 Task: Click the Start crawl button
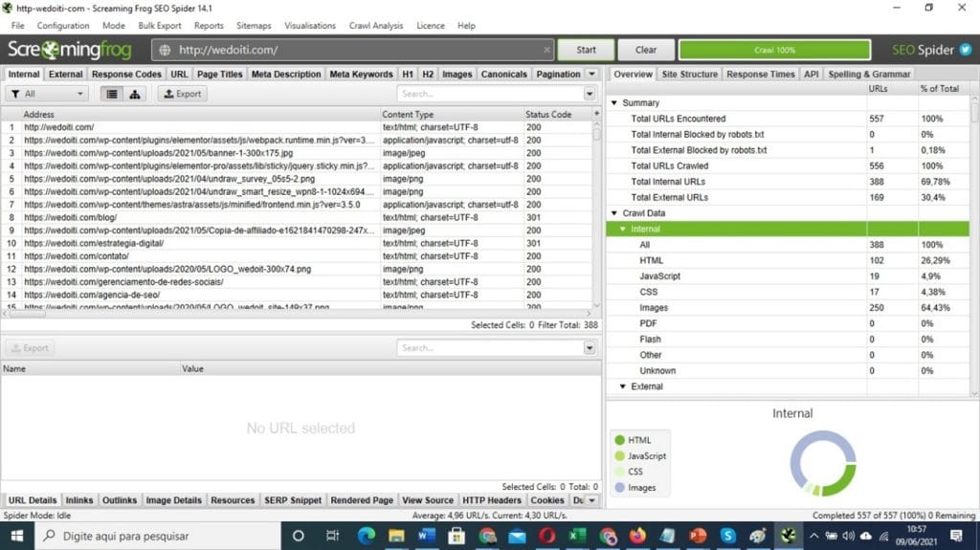pyautogui.click(x=586, y=50)
